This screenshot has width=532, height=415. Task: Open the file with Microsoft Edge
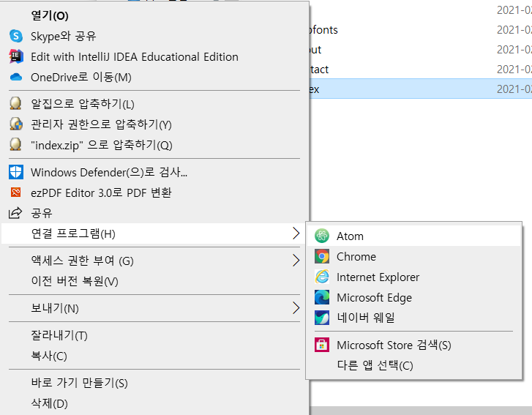click(x=413, y=297)
